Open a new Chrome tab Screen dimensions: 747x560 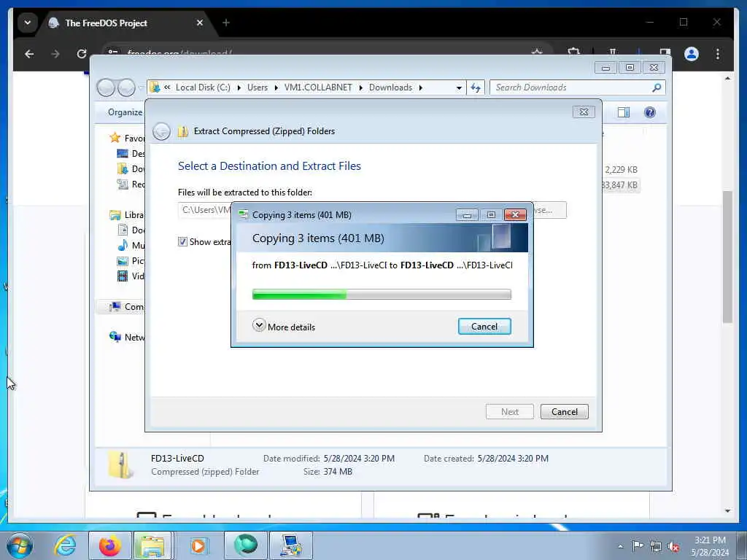tap(226, 23)
